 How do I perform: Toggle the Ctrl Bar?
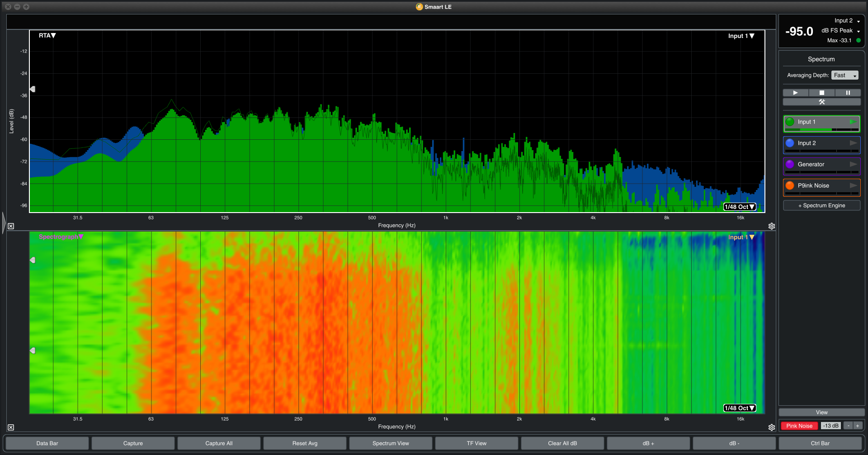820,443
